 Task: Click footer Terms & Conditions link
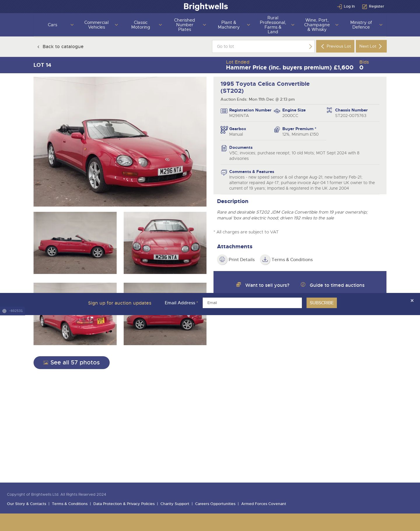pos(70,504)
